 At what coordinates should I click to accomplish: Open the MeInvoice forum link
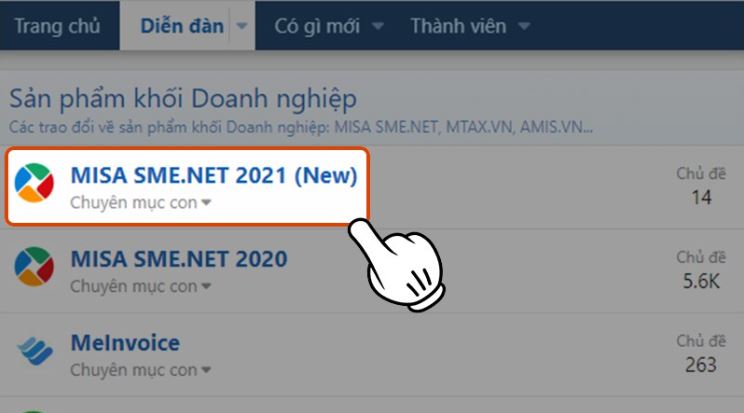[x=125, y=342]
